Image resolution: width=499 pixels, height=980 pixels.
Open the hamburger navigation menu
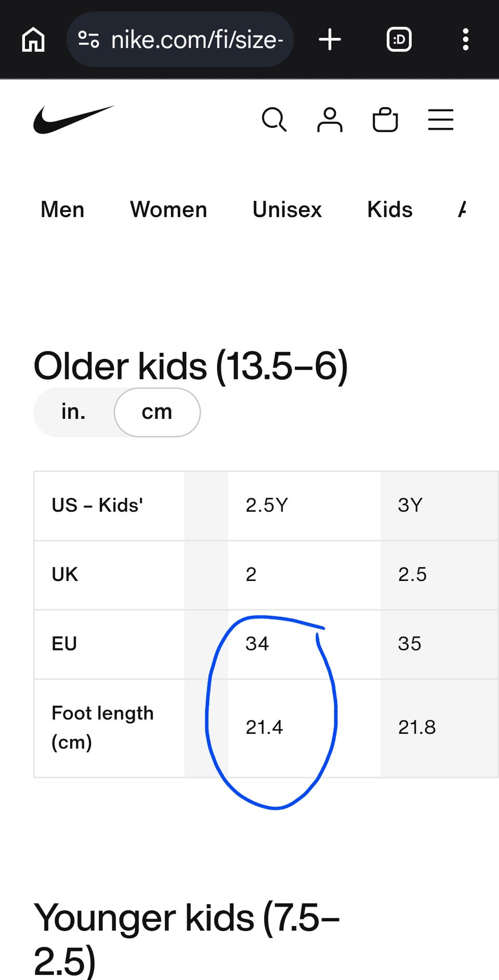441,120
